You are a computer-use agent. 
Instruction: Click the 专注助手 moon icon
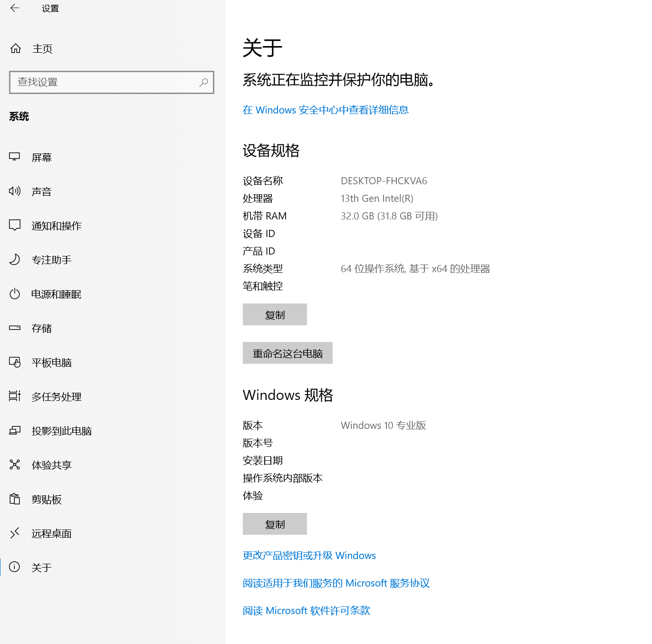[x=15, y=259]
